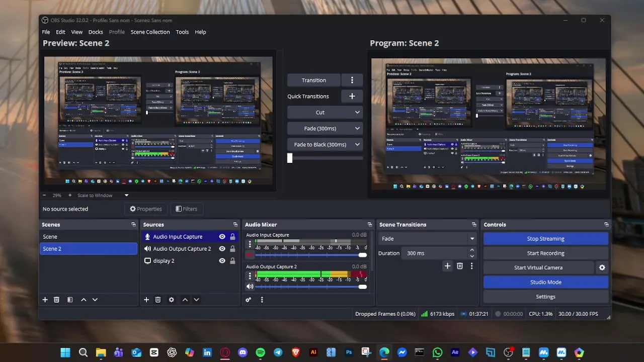Open Audio Input Capture three-dot options
The image size is (644, 362).
tap(250, 244)
